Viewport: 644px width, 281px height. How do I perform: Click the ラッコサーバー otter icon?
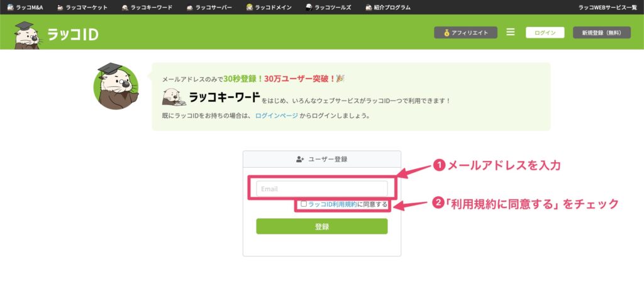(190, 8)
